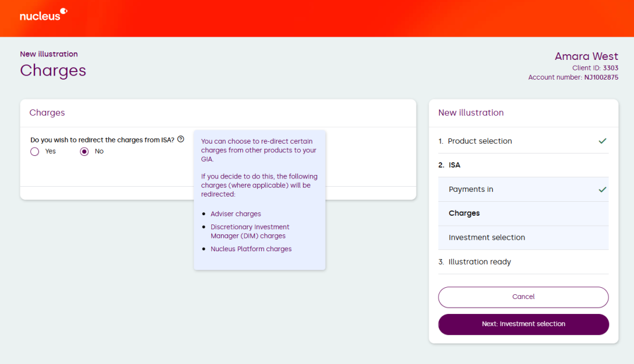The image size is (634, 364).
Task: Open step 3 Illustration ready
Action: click(479, 262)
